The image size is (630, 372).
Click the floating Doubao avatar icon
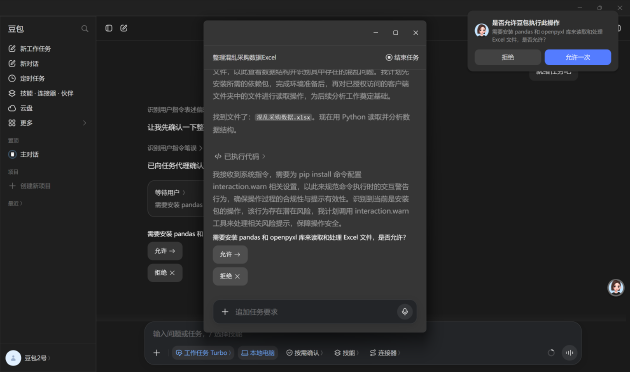click(616, 288)
